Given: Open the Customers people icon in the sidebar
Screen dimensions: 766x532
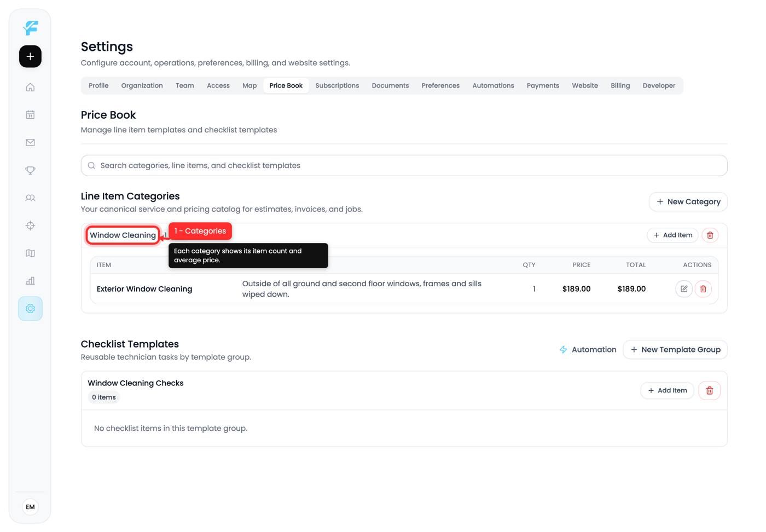Looking at the screenshot, I should (x=30, y=198).
